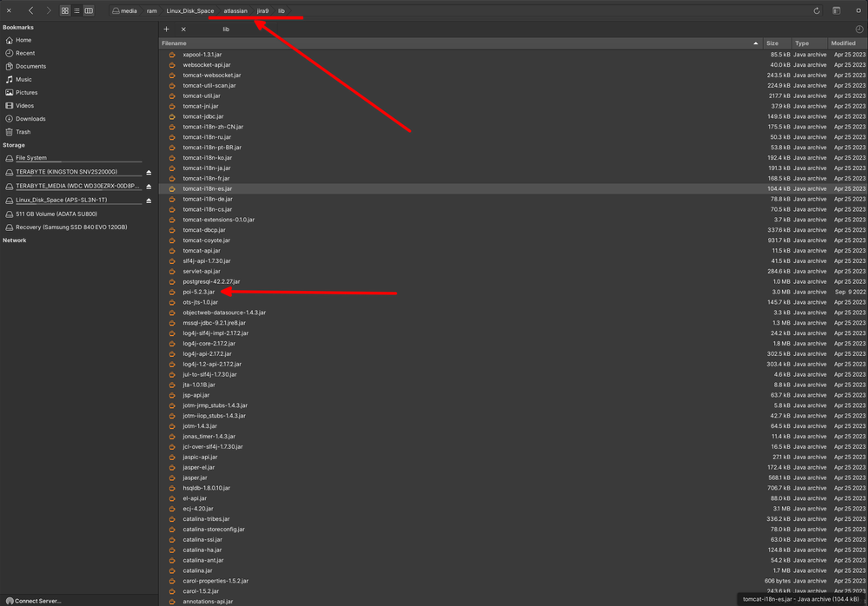Click Connect Server at bottom
The image size is (868, 606).
33,601
